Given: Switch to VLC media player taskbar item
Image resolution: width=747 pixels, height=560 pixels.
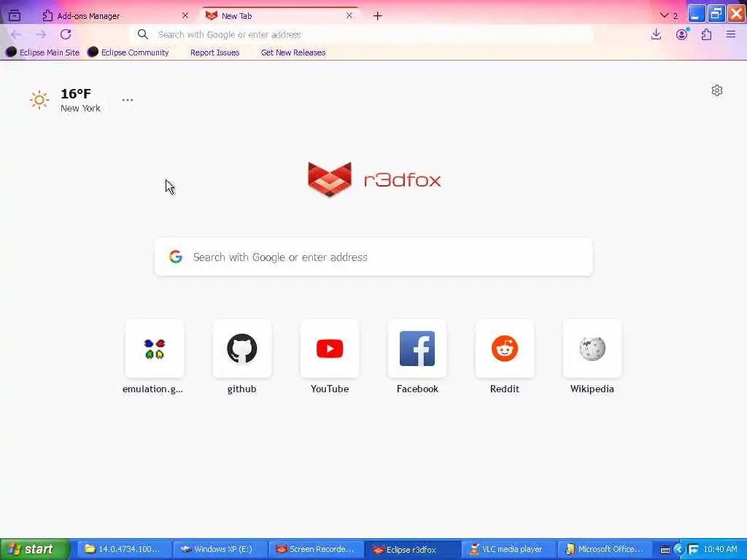Looking at the screenshot, I should (508, 550).
